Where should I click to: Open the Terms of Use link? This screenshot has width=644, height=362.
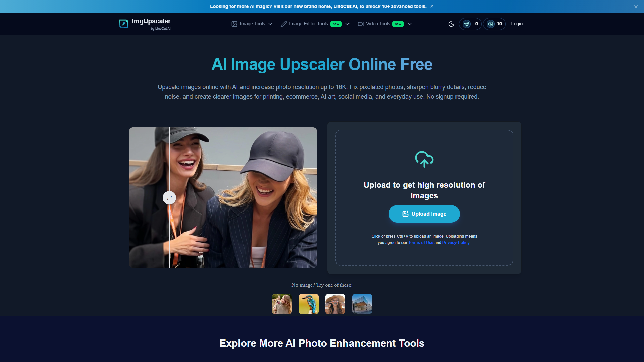tap(421, 243)
